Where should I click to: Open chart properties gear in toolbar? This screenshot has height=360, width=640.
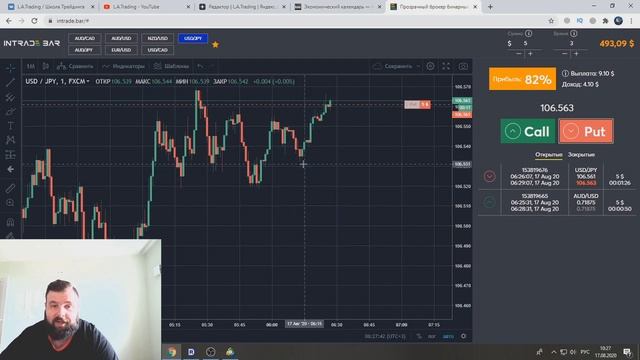coord(431,66)
